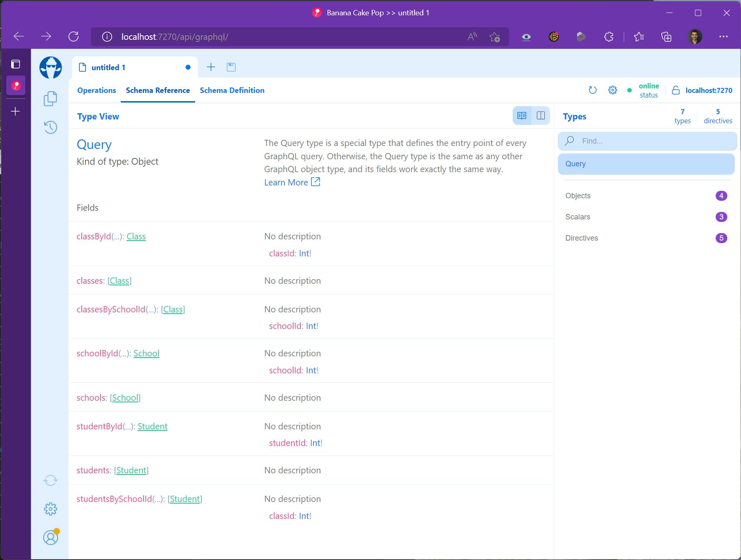Image resolution: width=741 pixels, height=560 pixels.
Task: Focus the Find types search field
Action: tap(647, 141)
